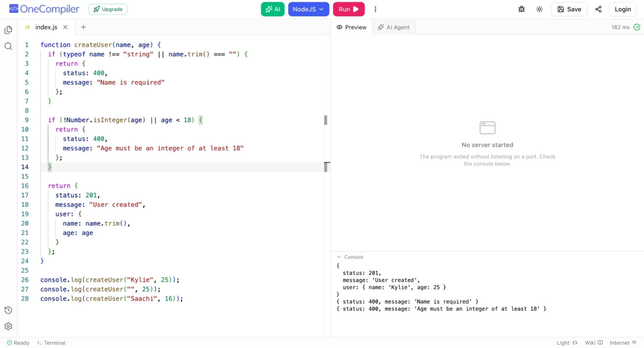Click the share icon
Viewport: 644px width, 348px height.
(x=599, y=9)
